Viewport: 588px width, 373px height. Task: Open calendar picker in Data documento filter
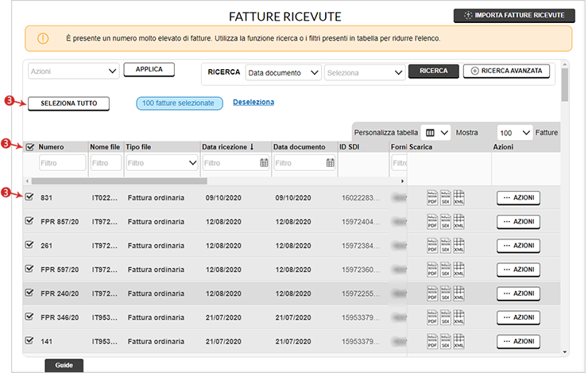tap(330, 163)
